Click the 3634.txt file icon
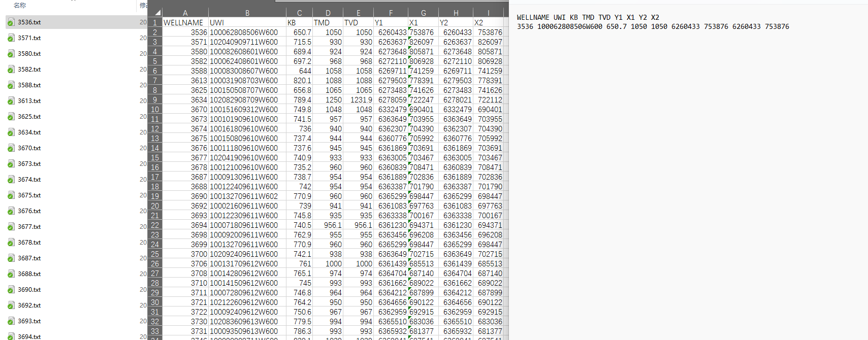The height and width of the screenshot is (340, 868). tap(11, 132)
